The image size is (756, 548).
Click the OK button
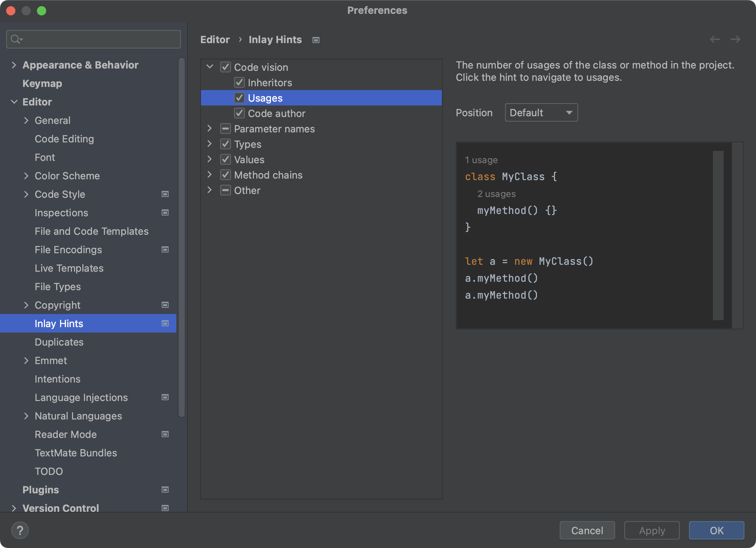tap(716, 530)
